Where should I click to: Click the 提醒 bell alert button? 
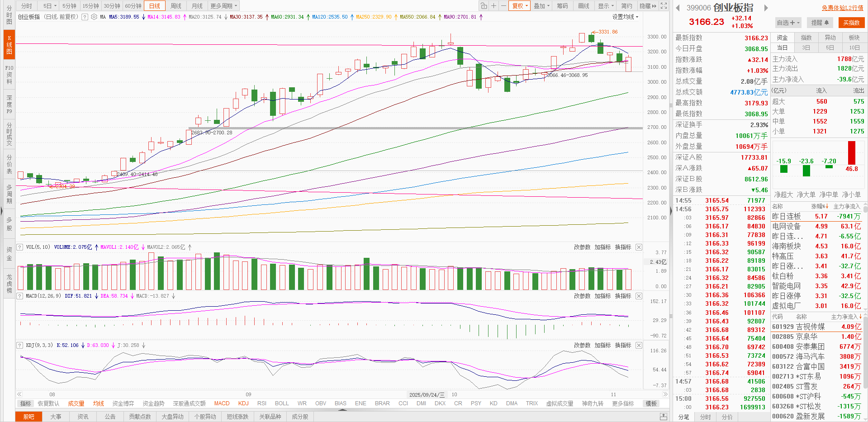coord(820,23)
